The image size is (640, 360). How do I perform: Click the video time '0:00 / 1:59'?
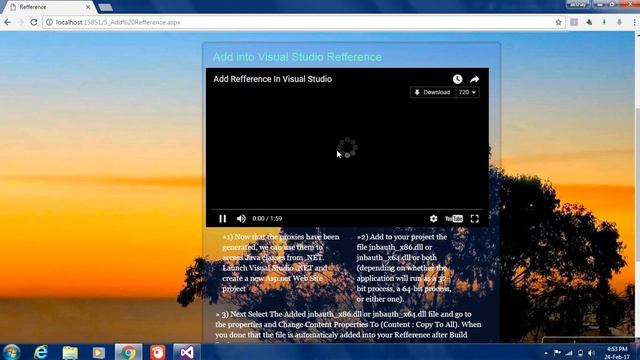click(x=267, y=219)
